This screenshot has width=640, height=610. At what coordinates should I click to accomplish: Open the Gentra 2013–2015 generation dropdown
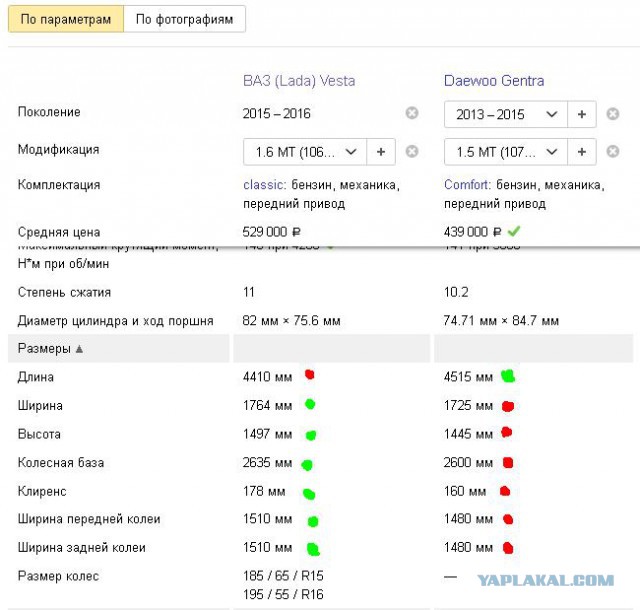506,114
